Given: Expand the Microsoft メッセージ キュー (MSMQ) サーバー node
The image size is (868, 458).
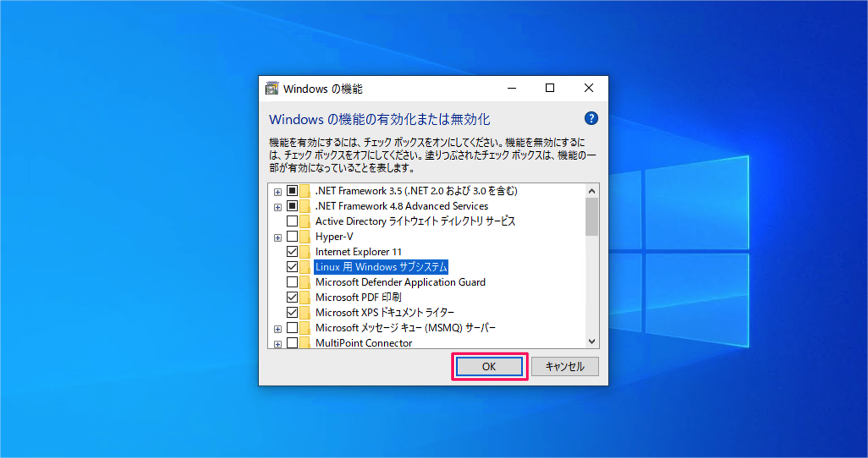Looking at the screenshot, I should (278, 328).
